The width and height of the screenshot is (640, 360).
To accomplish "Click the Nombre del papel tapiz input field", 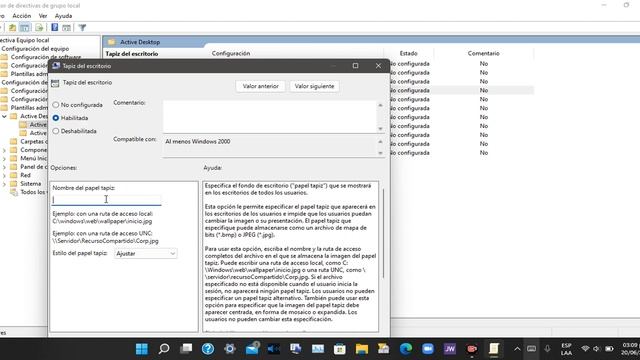I will click(107, 200).
